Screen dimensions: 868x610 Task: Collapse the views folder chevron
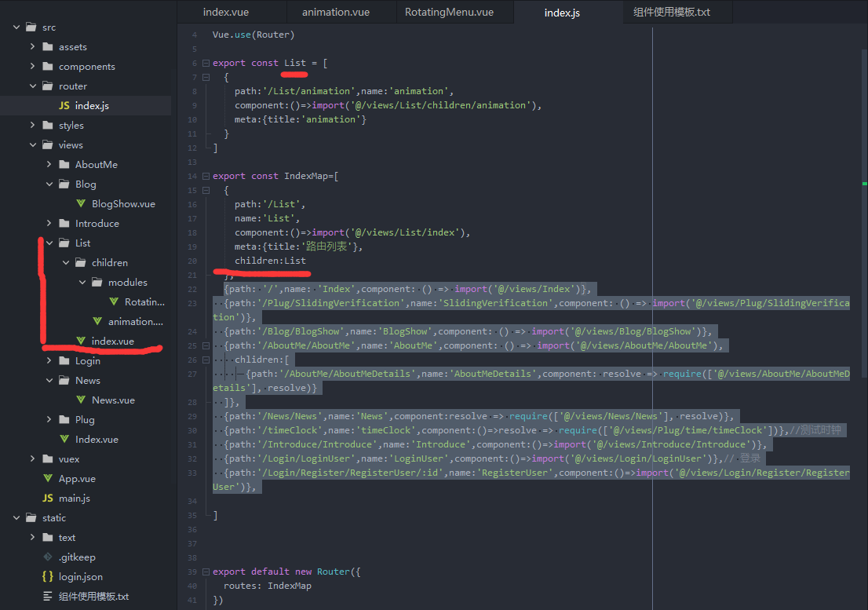tap(33, 144)
